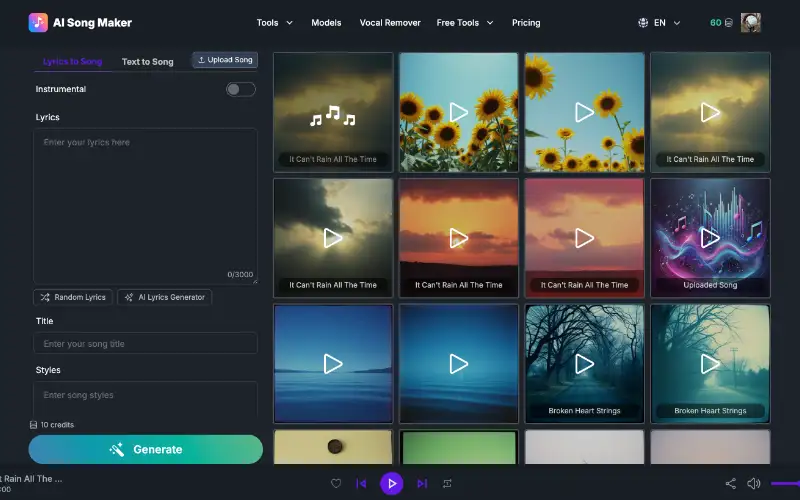This screenshot has height=500, width=800.
Task: Expand the Free Tools dropdown
Action: point(465,22)
